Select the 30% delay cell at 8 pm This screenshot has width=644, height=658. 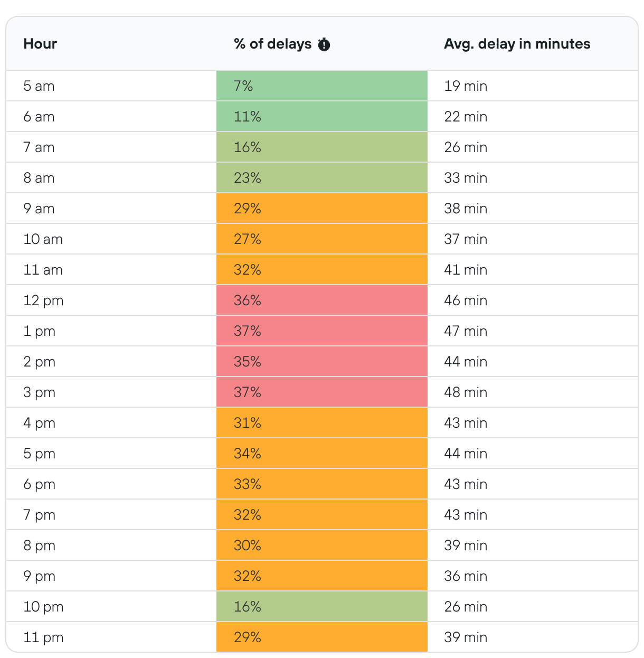tap(321, 546)
